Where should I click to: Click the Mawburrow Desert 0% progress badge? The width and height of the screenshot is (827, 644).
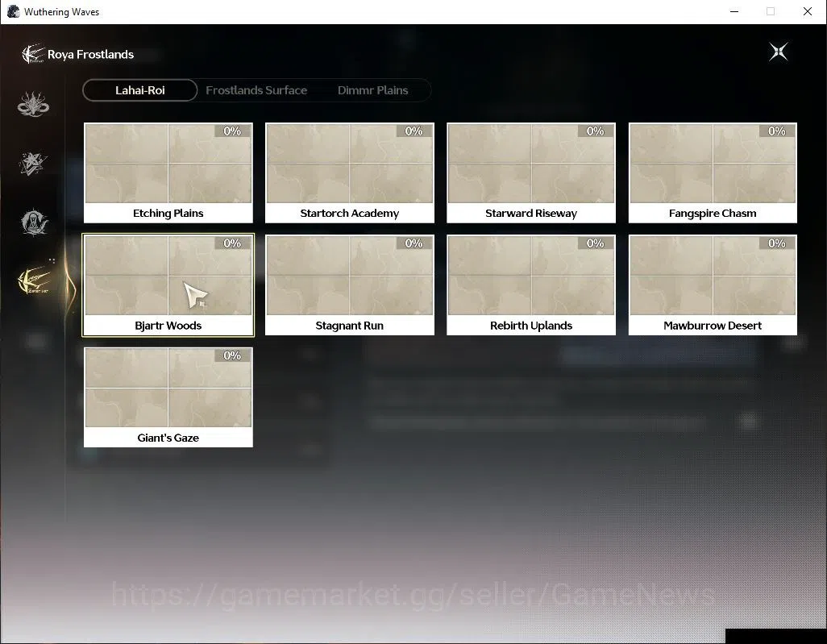(777, 243)
